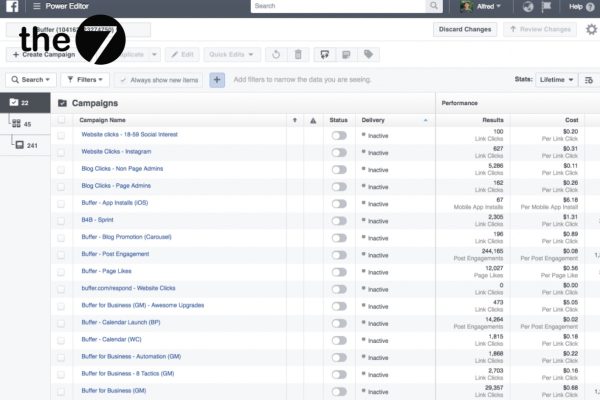This screenshot has width=600, height=400.
Task: Toggle status of Buffer - Post Engagement
Action: click(339, 255)
